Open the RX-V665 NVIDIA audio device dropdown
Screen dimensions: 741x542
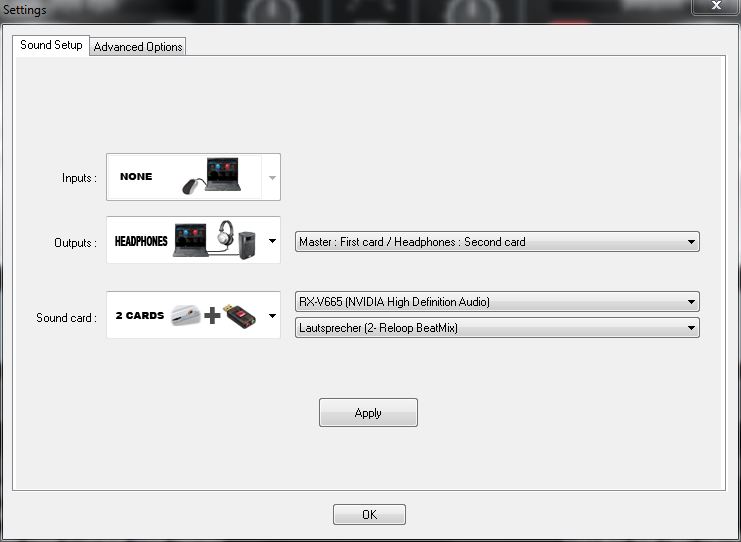[497, 301]
